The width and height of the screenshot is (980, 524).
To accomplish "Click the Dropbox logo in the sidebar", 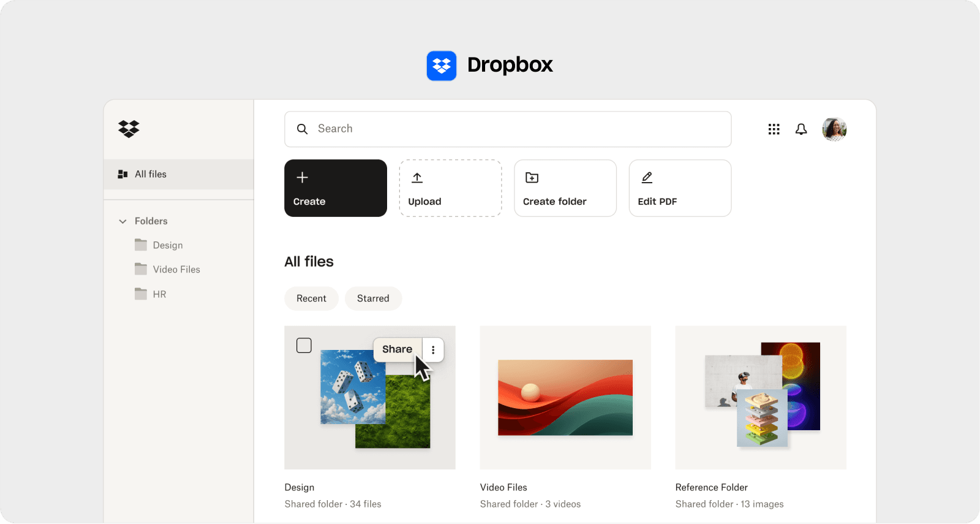I will click(129, 129).
